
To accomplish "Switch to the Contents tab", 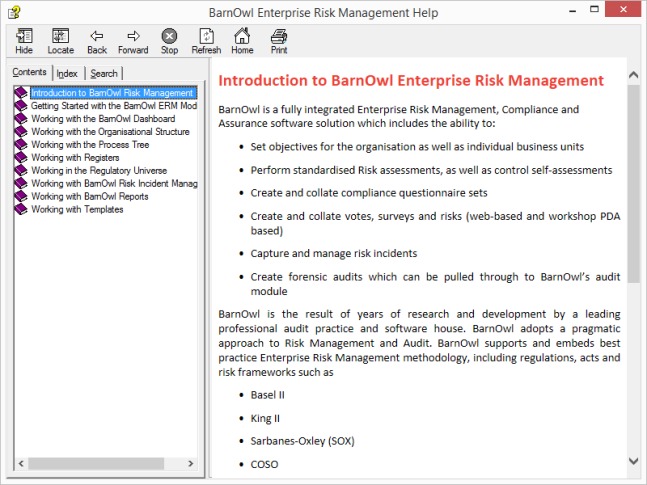I will [29, 72].
